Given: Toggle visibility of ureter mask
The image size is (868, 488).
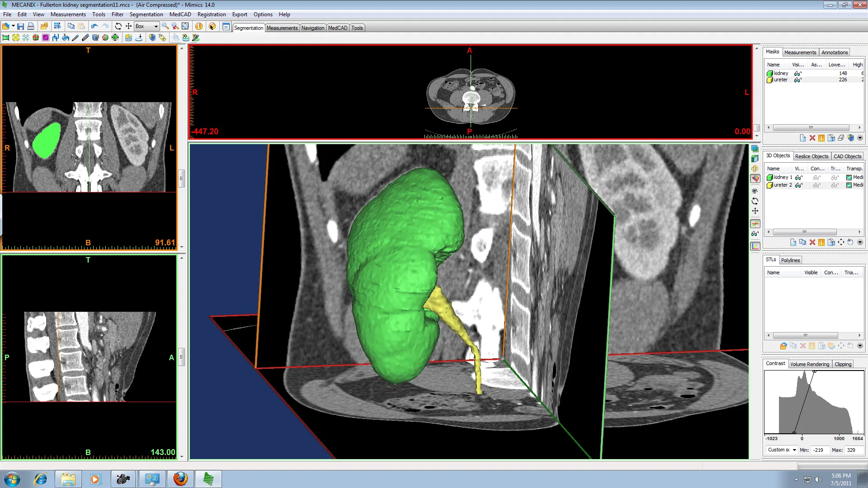Looking at the screenshot, I should pos(798,80).
